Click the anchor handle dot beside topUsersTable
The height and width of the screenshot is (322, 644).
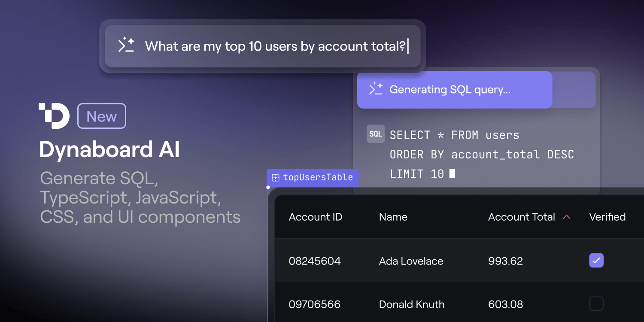click(268, 187)
